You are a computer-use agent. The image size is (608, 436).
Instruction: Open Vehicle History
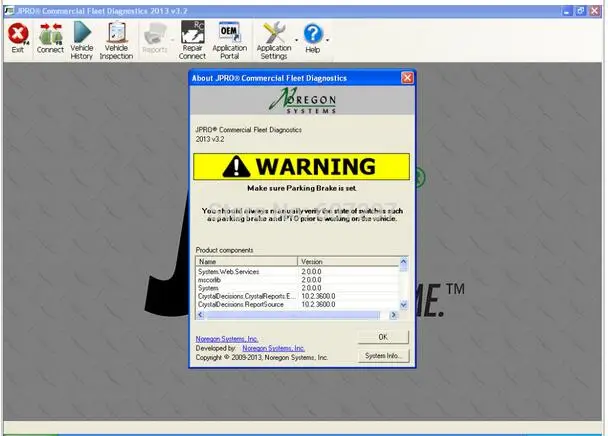(x=81, y=40)
